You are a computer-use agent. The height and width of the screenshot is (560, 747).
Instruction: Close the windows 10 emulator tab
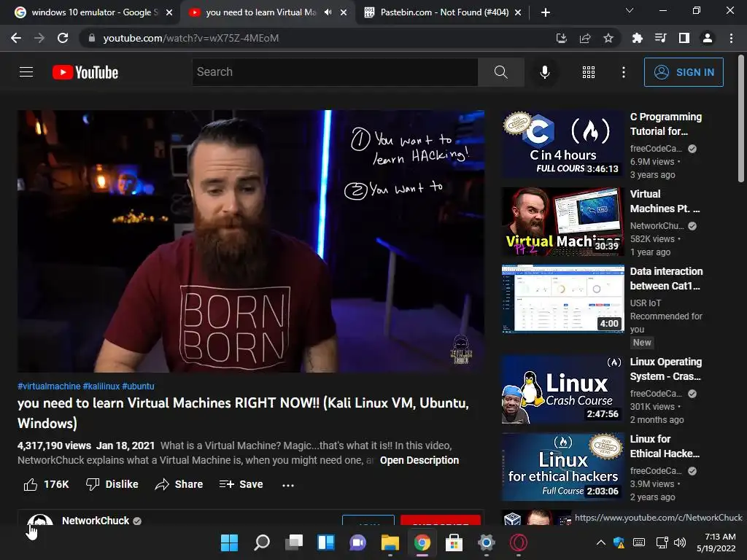click(169, 12)
